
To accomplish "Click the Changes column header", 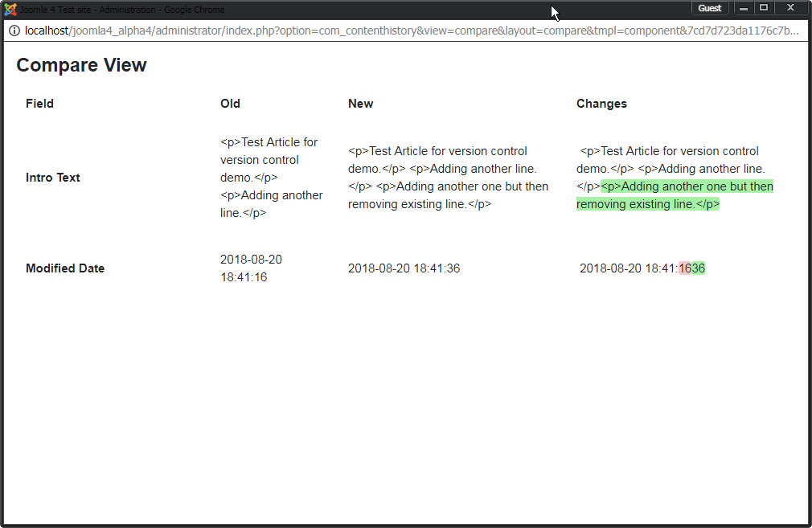I will coord(601,104).
